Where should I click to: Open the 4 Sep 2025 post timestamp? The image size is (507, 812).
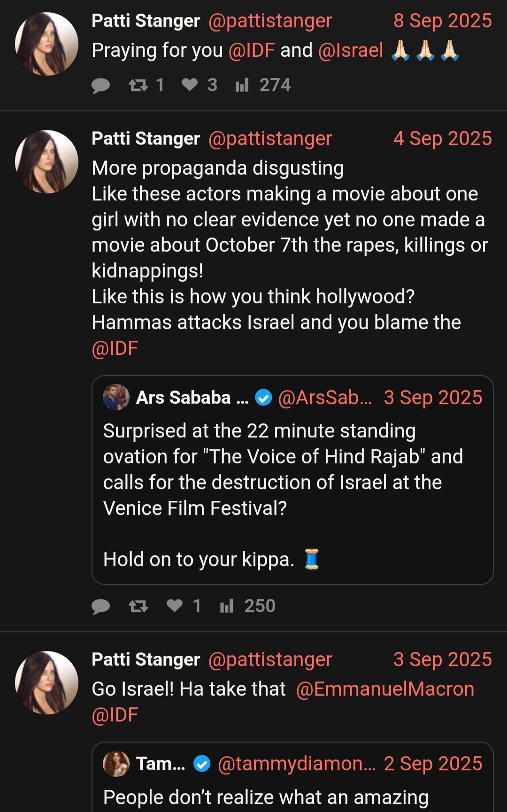click(443, 138)
